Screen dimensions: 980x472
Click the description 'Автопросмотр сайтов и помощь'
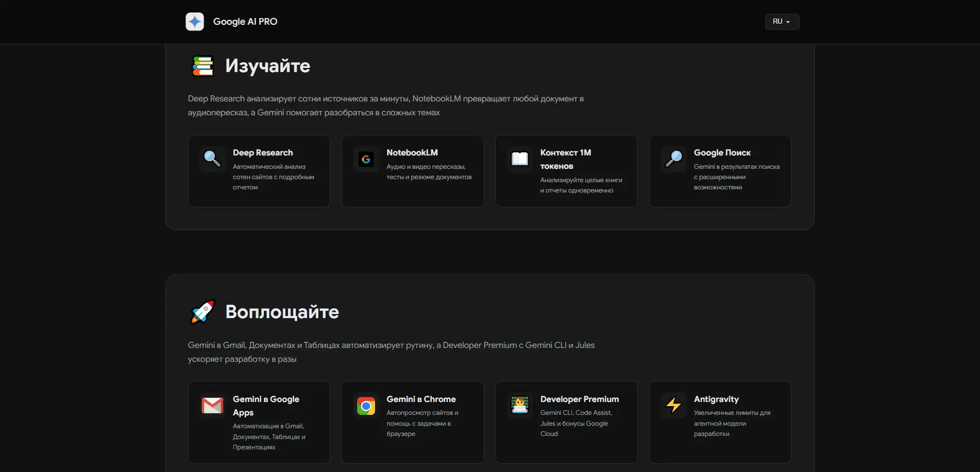point(423,423)
